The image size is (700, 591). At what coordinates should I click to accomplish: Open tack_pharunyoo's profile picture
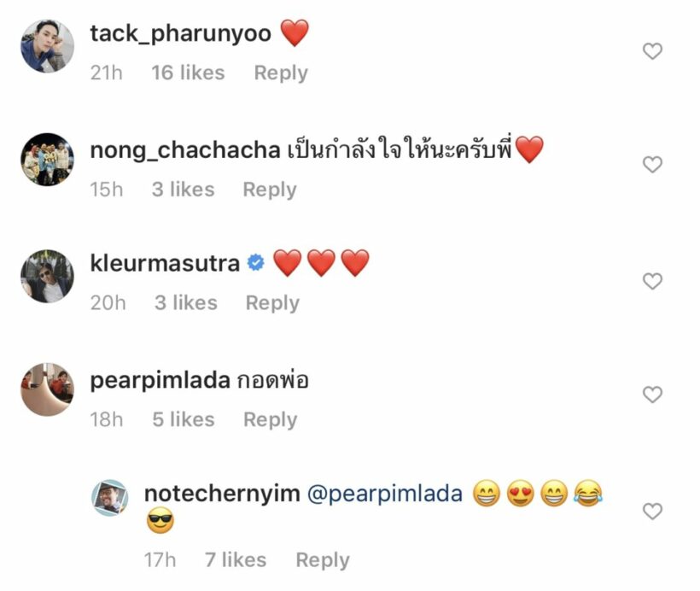[47, 46]
